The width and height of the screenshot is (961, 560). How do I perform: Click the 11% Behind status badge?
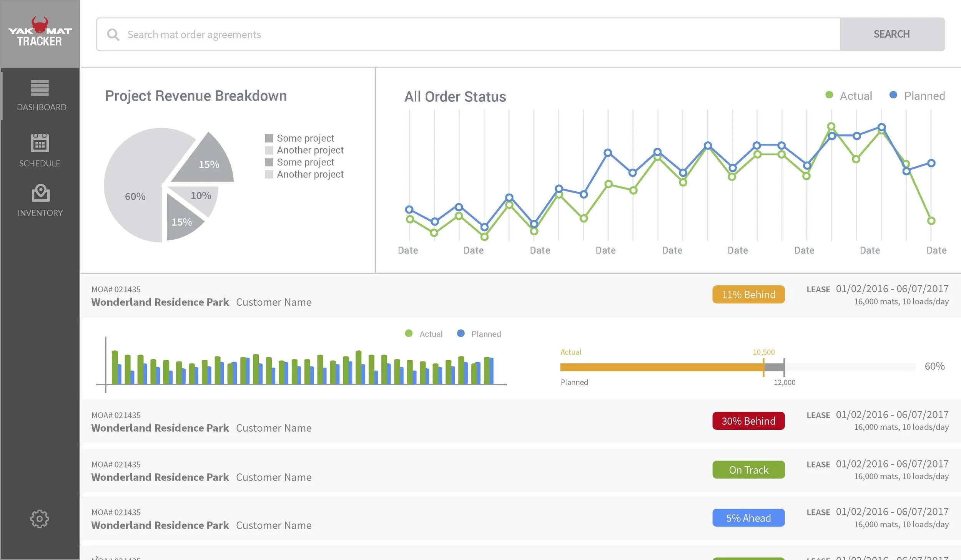(748, 295)
